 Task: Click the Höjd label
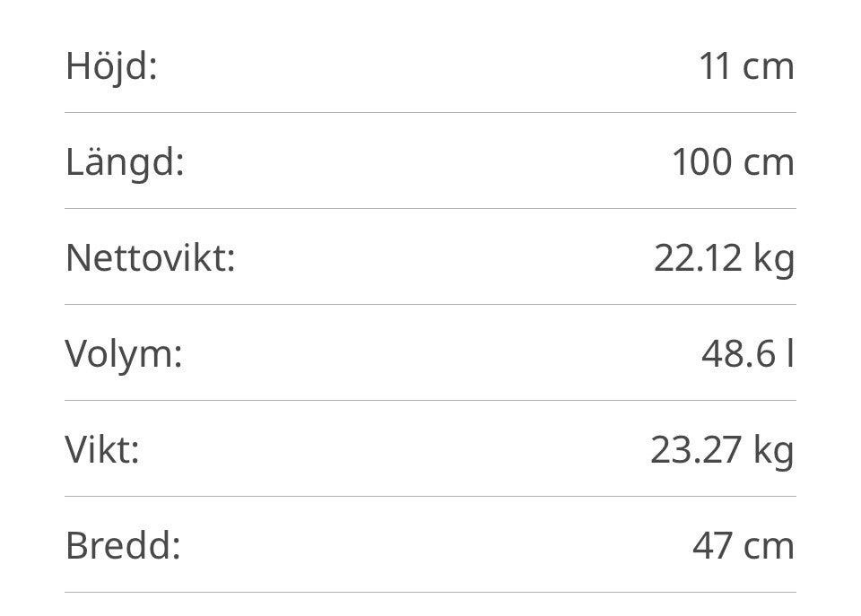[111, 66]
